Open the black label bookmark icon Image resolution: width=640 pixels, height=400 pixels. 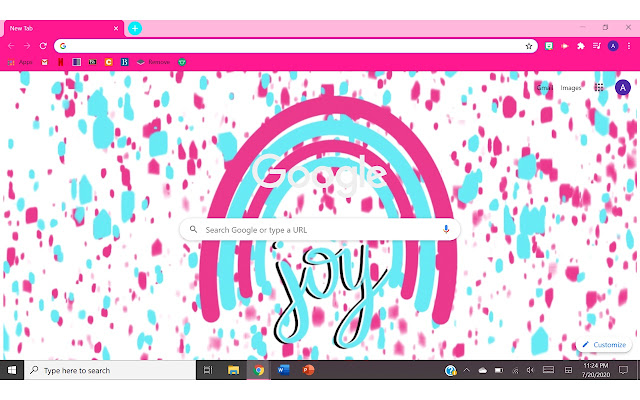(x=93, y=62)
